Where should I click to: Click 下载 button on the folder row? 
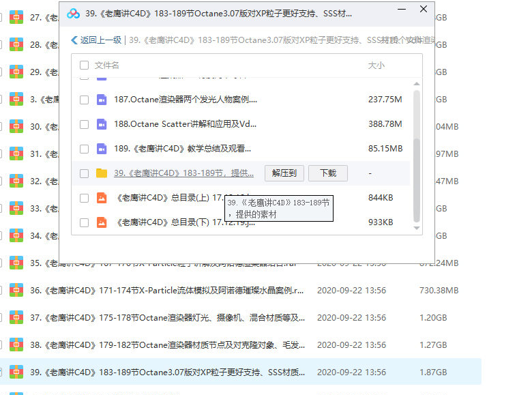point(328,173)
